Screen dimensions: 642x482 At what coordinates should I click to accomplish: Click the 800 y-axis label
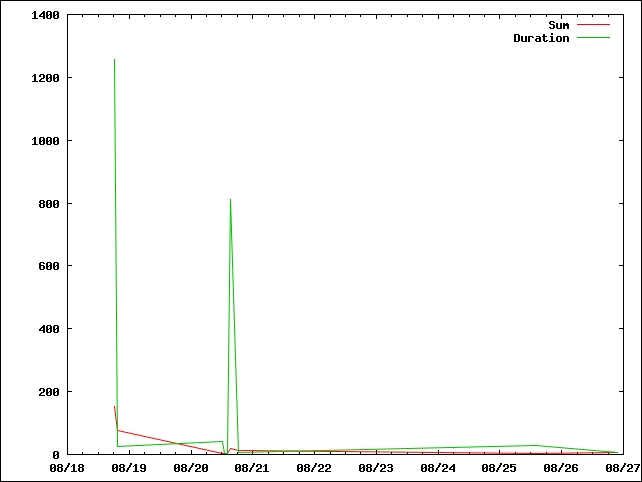[x=48, y=204]
